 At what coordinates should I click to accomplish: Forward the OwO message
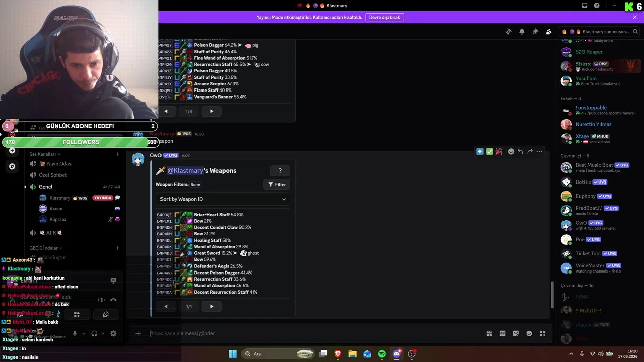[x=530, y=151]
